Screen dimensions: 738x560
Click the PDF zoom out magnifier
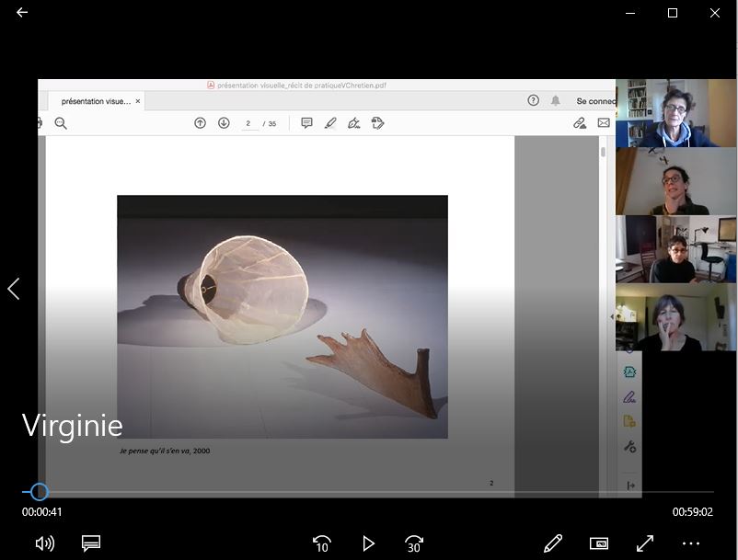(x=61, y=123)
